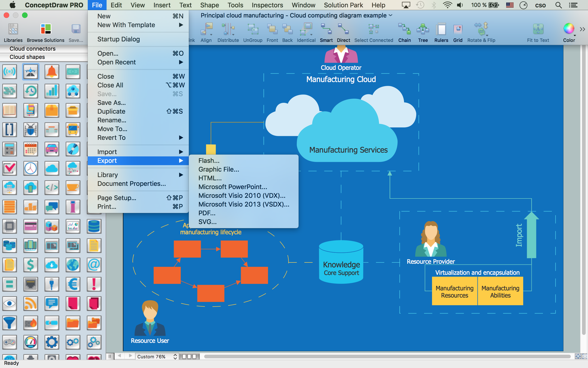Open the Solution Park menu
This screenshot has height=368, width=588.
click(343, 5)
